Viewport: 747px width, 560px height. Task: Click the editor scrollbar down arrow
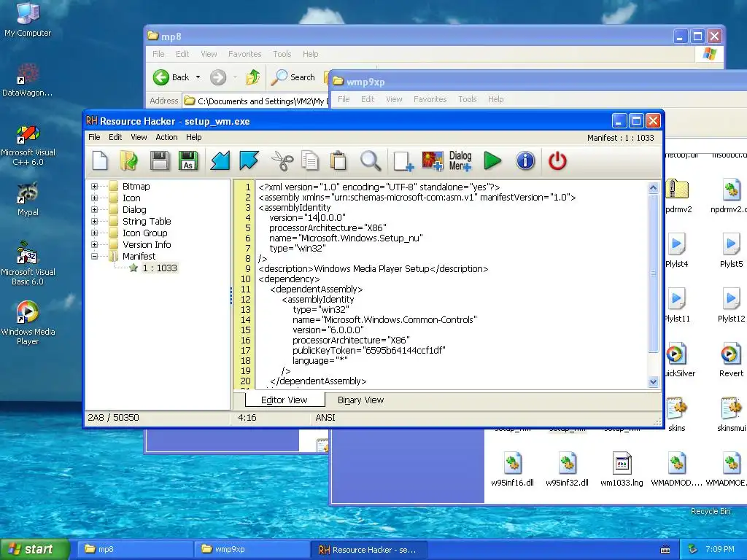[x=653, y=381]
